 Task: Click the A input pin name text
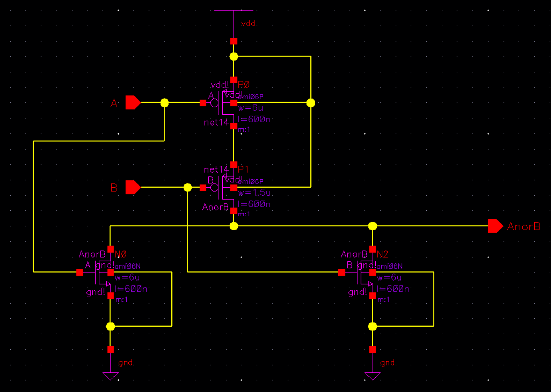pyautogui.click(x=114, y=103)
